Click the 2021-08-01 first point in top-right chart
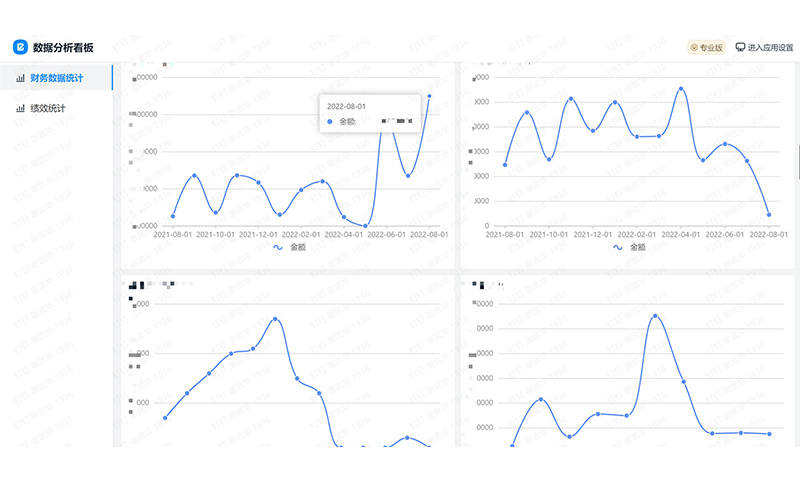The width and height of the screenshot is (800, 500). pos(505,165)
